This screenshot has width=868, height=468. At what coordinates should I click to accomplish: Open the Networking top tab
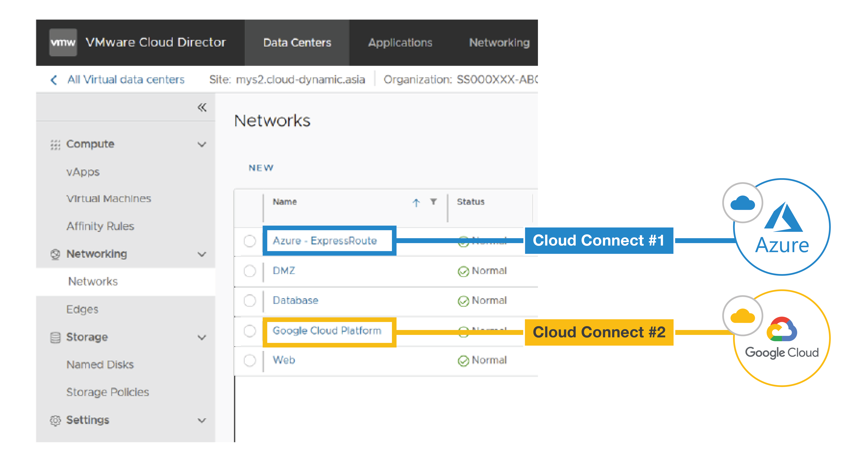click(x=499, y=42)
